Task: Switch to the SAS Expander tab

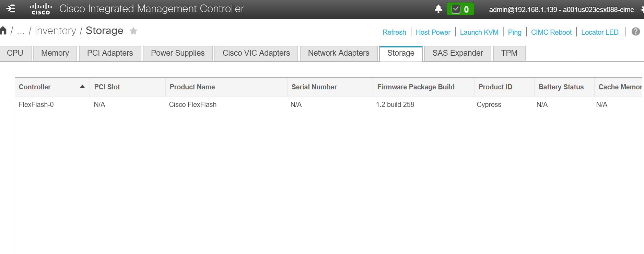Action: (457, 53)
